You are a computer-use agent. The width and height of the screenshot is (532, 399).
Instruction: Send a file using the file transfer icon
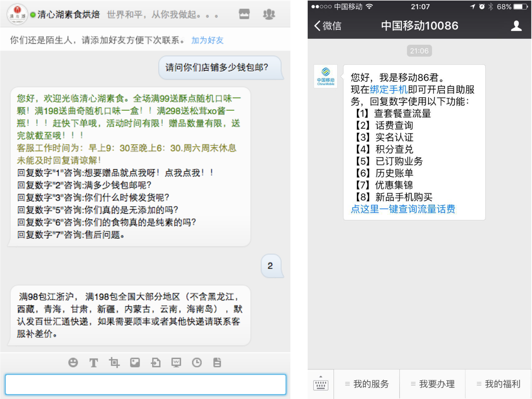[x=156, y=362]
